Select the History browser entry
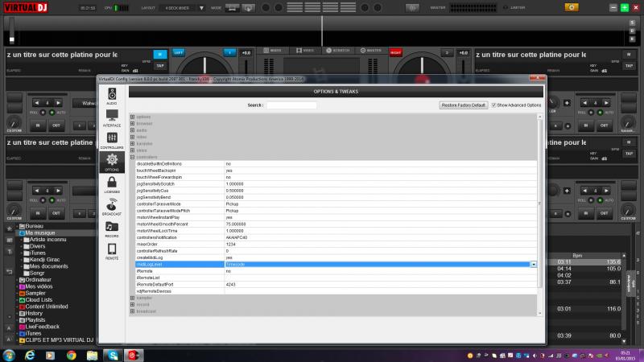 pyautogui.click(x=34, y=313)
